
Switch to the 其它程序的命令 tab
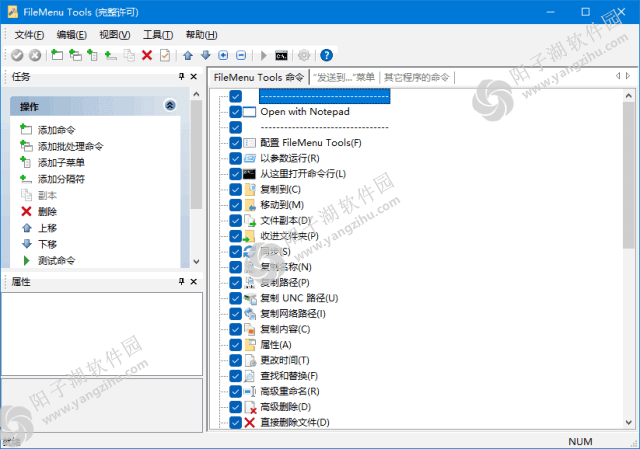pos(416,77)
